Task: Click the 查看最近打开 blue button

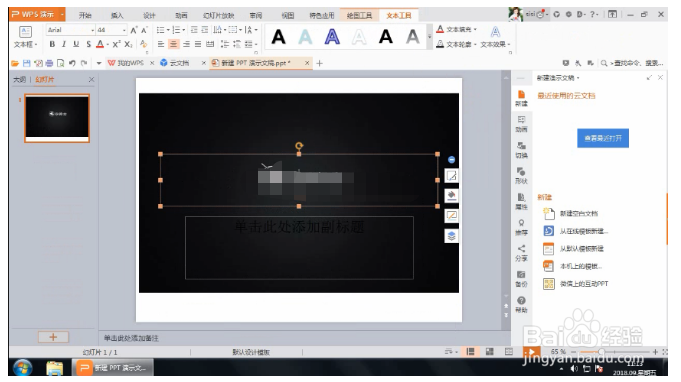Action: pos(603,138)
